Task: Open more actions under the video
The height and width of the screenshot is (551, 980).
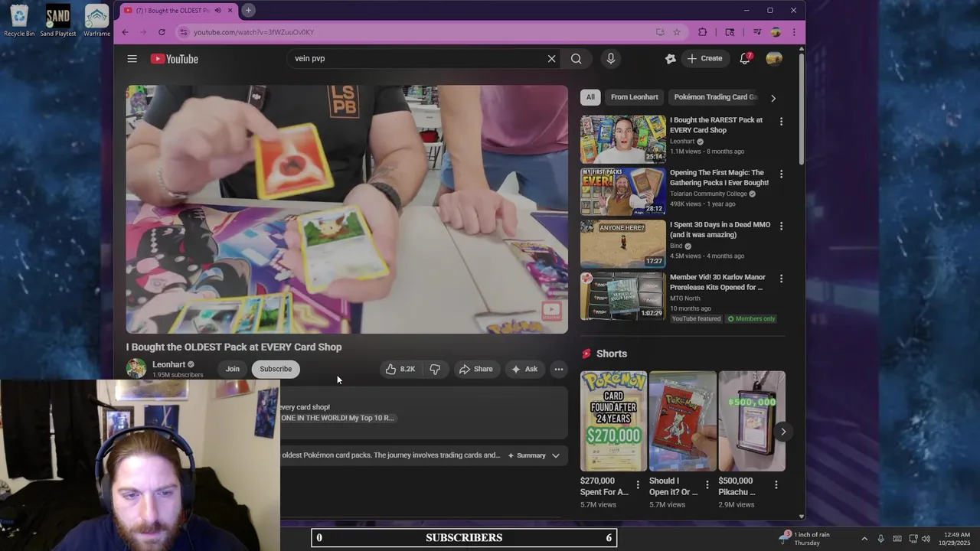Action: 559,369
